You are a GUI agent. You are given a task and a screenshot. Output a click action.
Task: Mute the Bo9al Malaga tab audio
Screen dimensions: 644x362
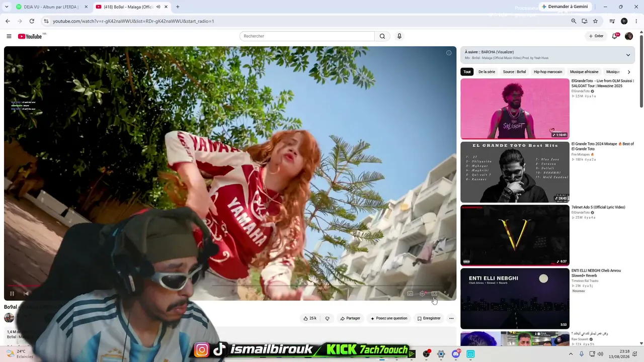click(x=158, y=7)
